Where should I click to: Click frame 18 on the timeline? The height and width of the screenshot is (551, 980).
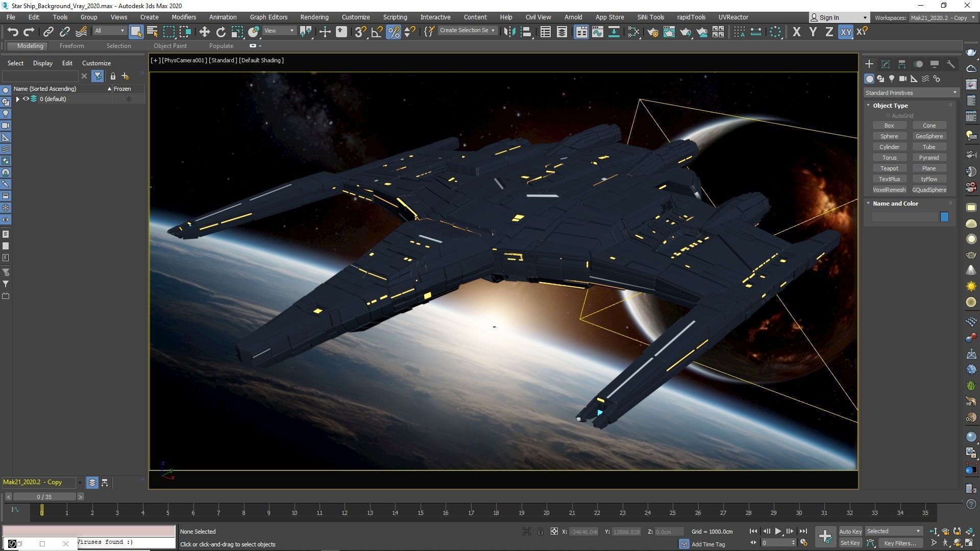point(496,512)
